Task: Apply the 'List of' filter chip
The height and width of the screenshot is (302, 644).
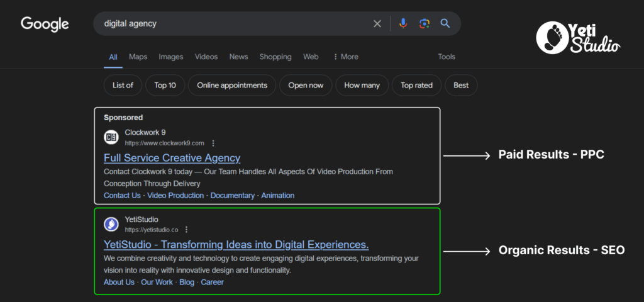Action: pyautogui.click(x=123, y=86)
